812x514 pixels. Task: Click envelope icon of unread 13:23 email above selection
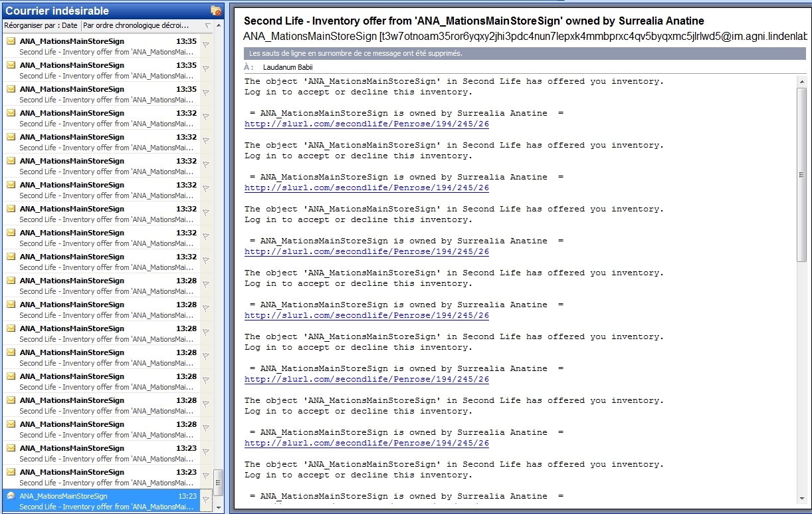11,472
